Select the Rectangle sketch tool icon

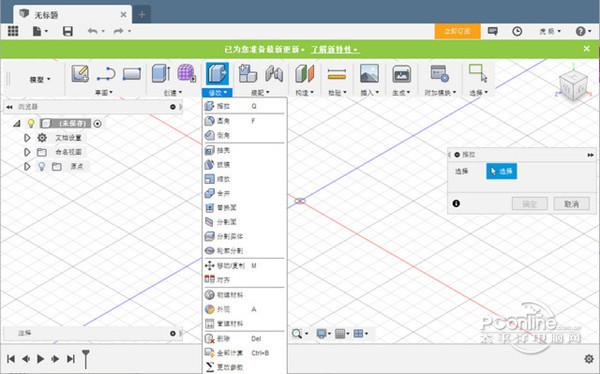(x=132, y=74)
